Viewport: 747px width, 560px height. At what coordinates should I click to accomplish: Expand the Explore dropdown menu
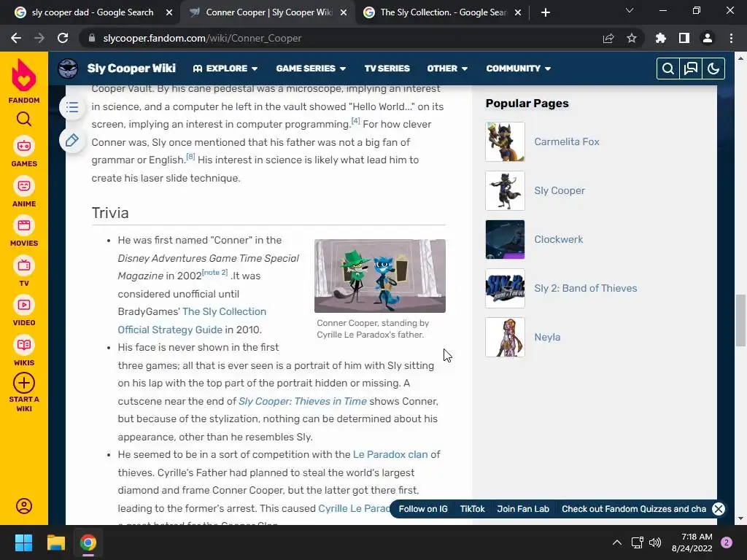tap(225, 69)
